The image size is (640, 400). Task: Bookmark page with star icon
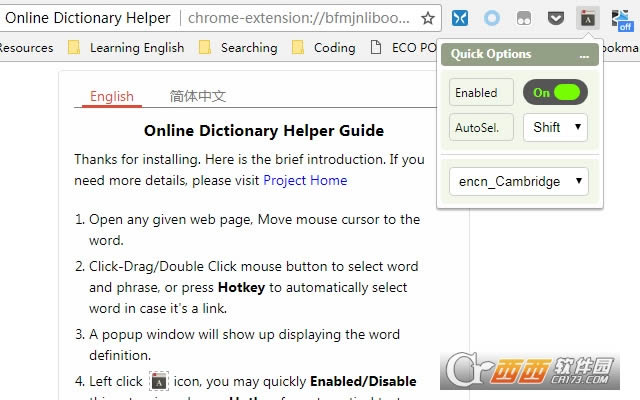427,18
